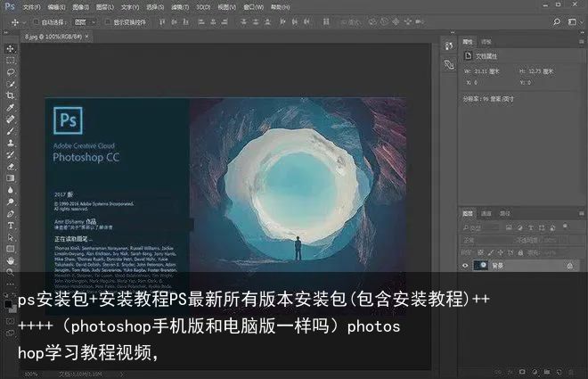The width and height of the screenshot is (588, 379).
Task: Click the new adjustment layer icon
Action: point(535,372)
